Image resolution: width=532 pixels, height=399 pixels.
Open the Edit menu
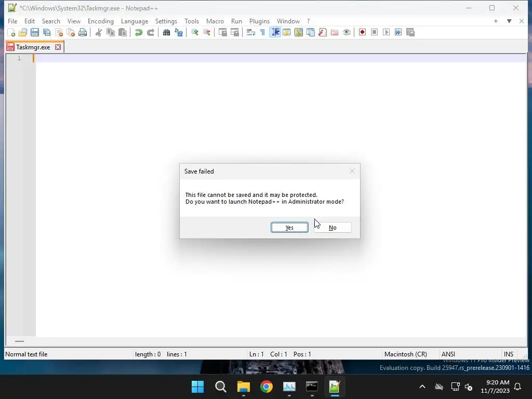click(30, 21)
